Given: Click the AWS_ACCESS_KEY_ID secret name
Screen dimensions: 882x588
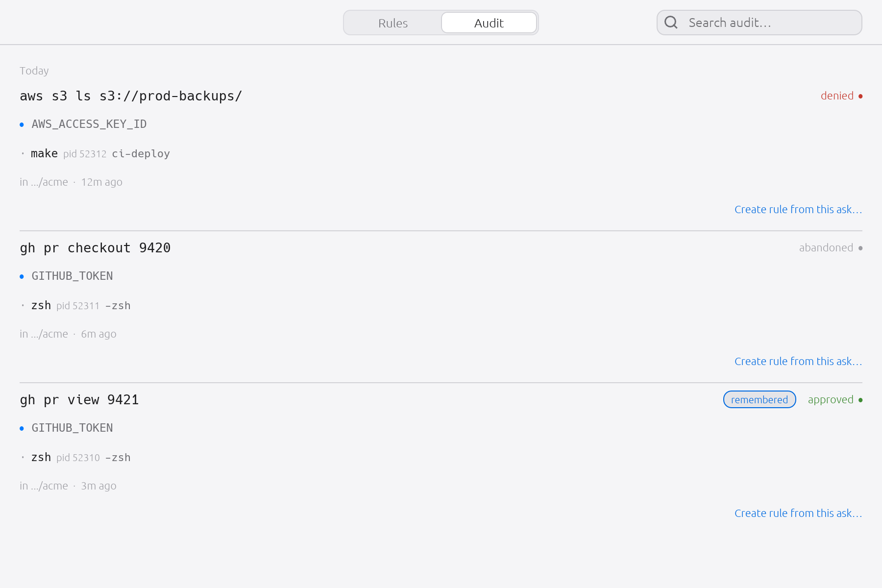Looking at the screenshot, I should (89, 124).
